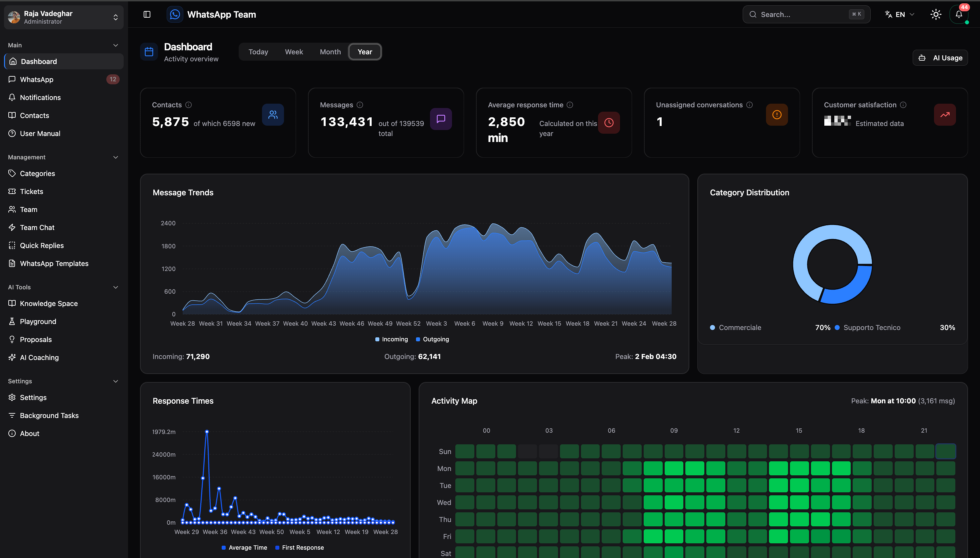Screen dimensions: 980x558
Task: Toggle Incoming series in chart legend
Action: click(392, 339)
